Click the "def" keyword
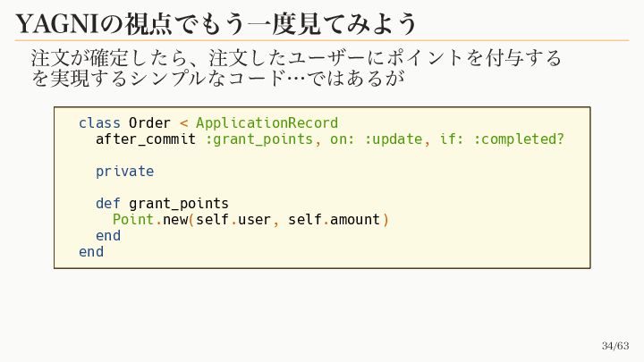 coord(107,203)
